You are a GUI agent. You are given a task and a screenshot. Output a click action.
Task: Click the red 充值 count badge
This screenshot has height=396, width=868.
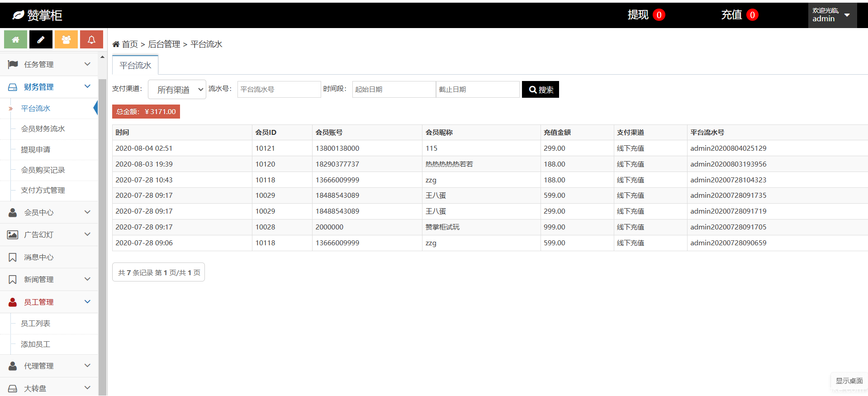(752, 15)
